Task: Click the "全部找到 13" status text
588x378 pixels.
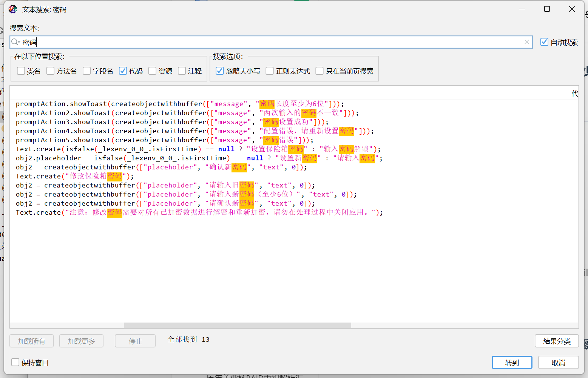Action: click(188, 340)
